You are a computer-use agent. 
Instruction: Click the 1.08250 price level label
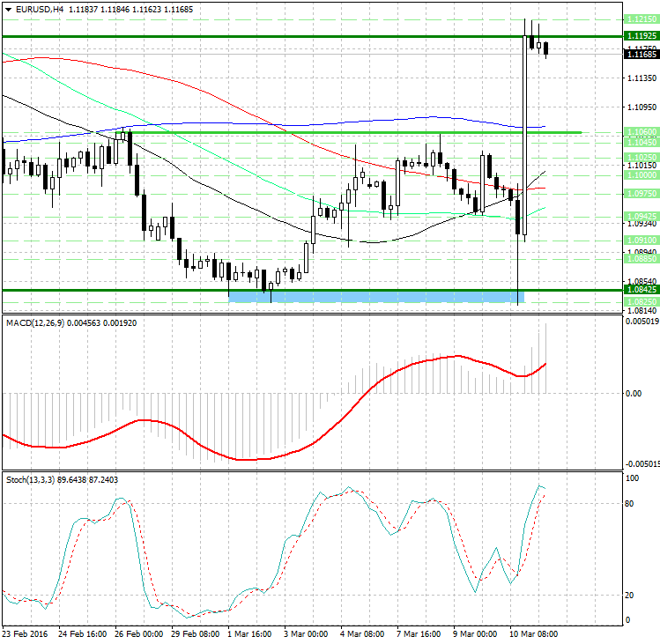(639, 300)
